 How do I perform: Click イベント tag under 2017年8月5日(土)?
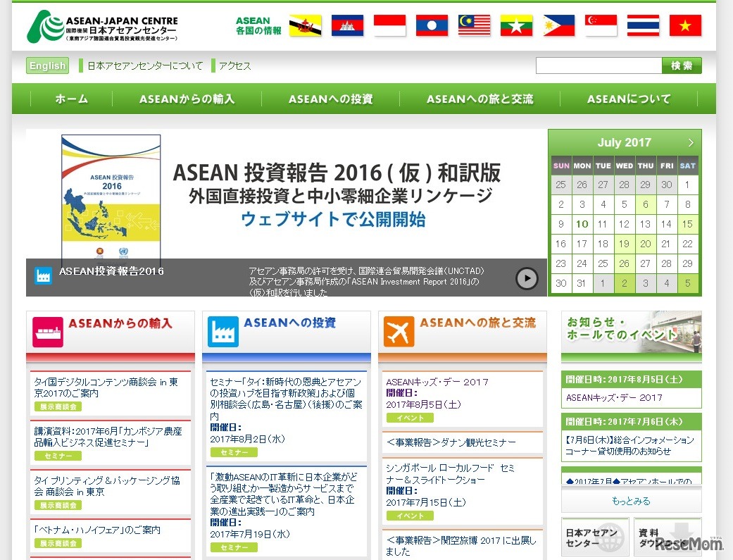tap(410, 418)
